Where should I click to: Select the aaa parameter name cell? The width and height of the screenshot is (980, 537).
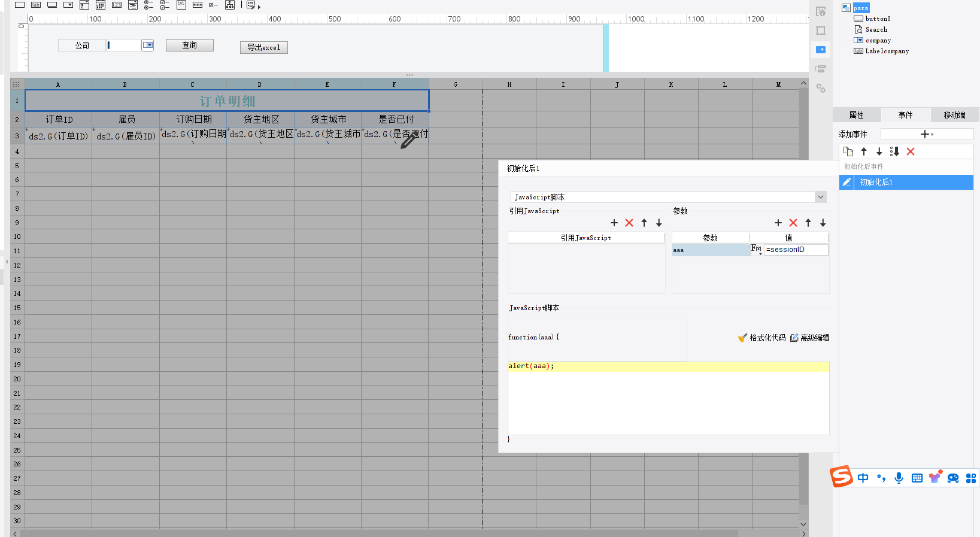[x=711, y=250]
